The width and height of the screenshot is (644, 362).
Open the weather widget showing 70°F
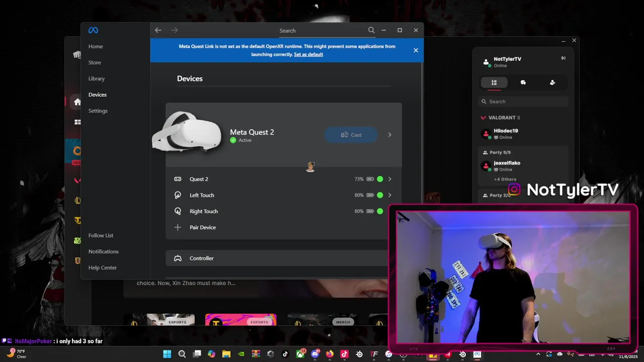pos(16,354)
